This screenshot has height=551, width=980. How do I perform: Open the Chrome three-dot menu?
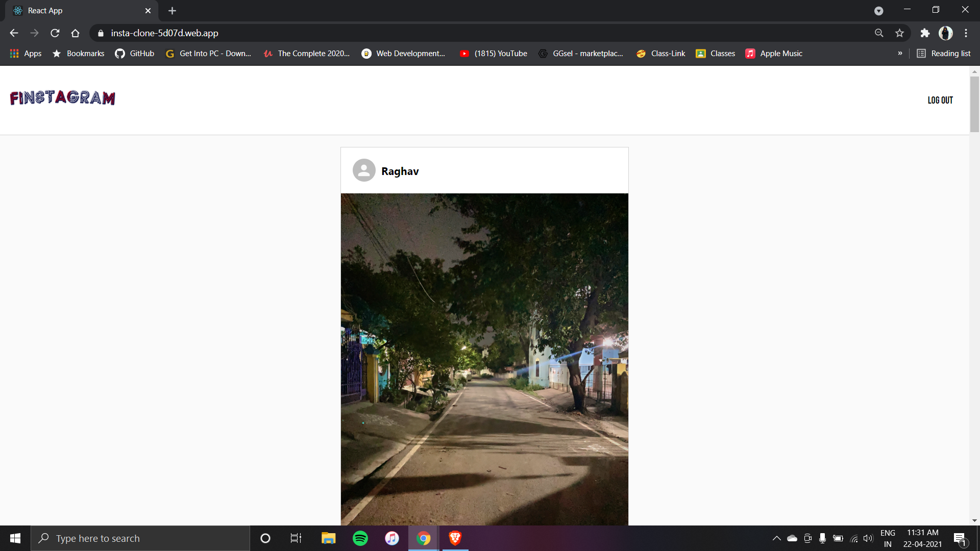(x=966, y=33)
